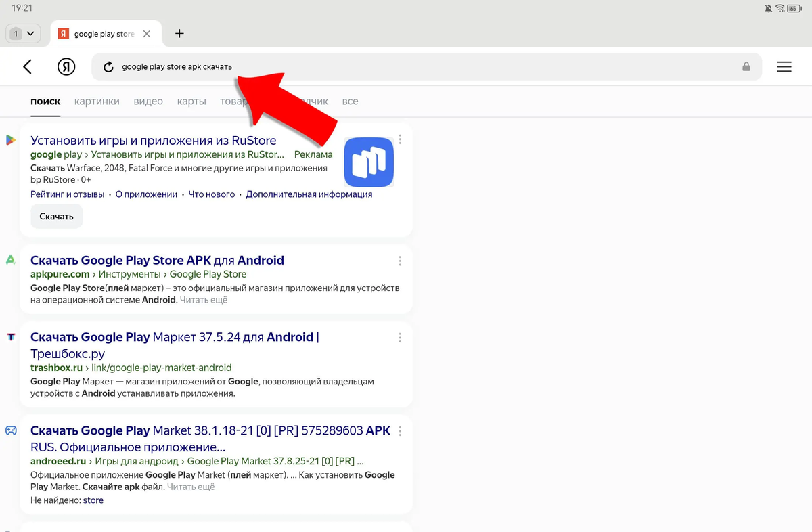Image resolution: width=812 pixels, height=532 pixels.
Task: Expand the tab counter dropdown
Action: point(23,33)
